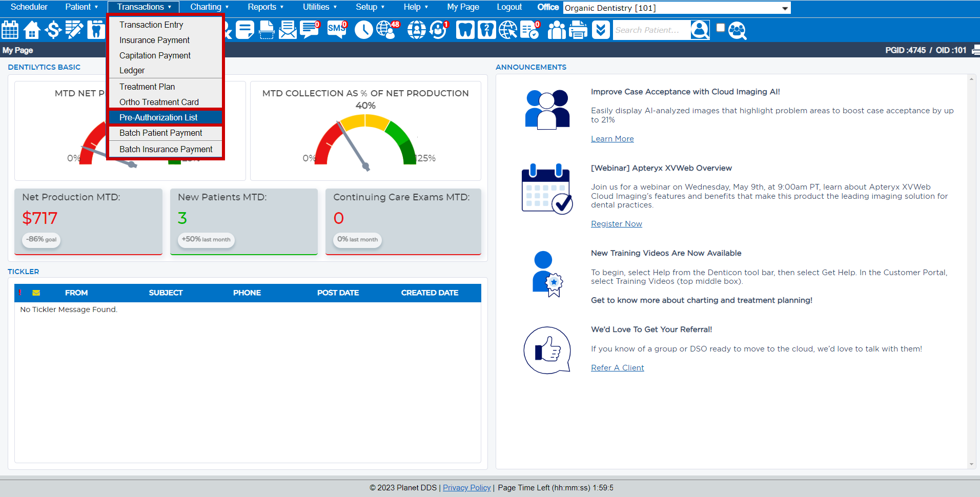Open the Scheduler calendar icon
This screenshot has width=980, height=497.
[x=10, y=30]
